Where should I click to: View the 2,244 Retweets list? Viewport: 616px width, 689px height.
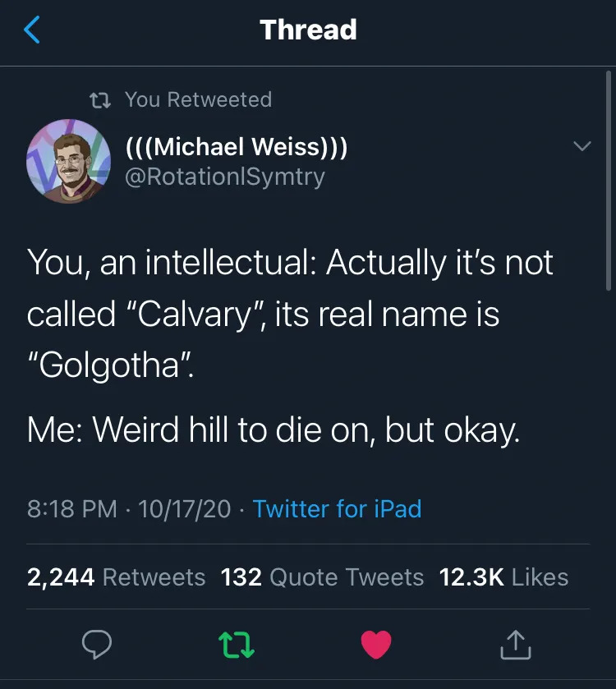tap(116, 576)
